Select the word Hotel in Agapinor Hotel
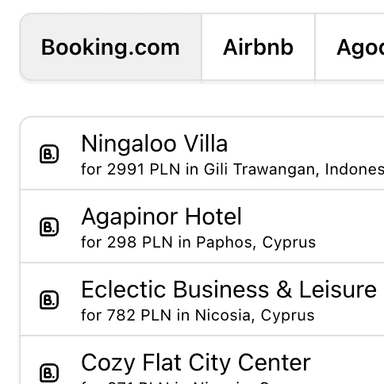Screen dimensions: 384x384 [213, 217]
